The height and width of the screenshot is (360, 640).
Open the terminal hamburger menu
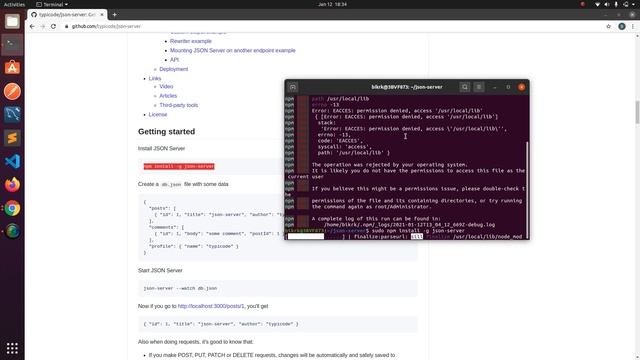479,87
